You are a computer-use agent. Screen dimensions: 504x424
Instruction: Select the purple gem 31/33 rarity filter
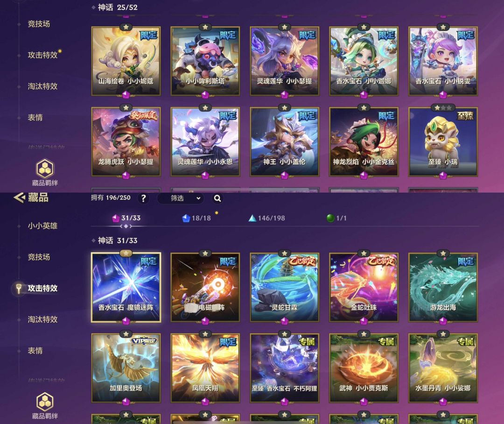126,218
